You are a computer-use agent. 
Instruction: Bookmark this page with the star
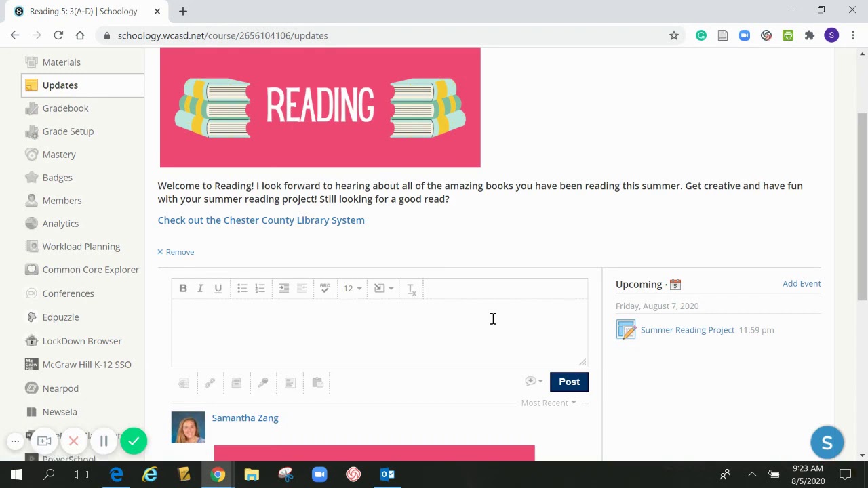pos(674,35)
